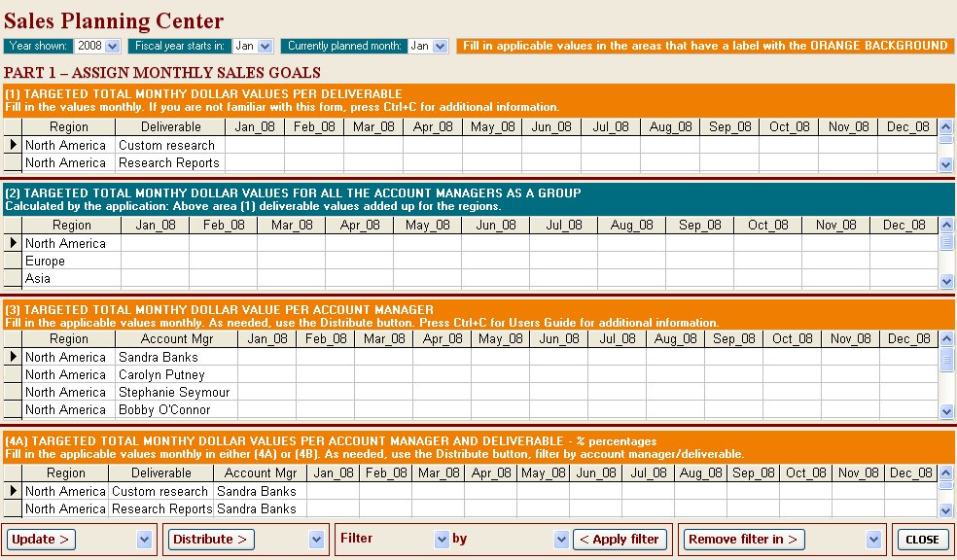Click the Jan_08 cell for Custom research in section 1
The image size is (957, 560).
click(255, 145)
